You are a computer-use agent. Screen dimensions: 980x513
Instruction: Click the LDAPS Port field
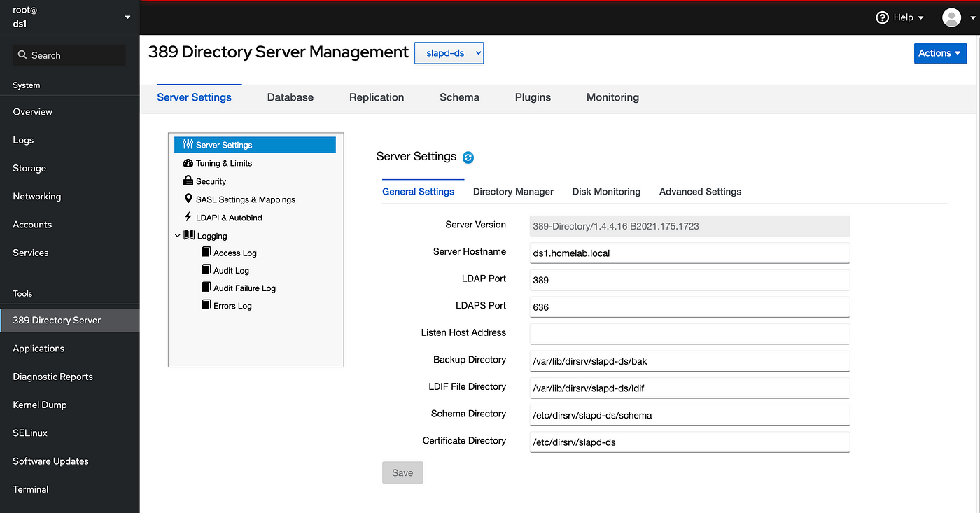pyautogui.click(x=689, y=307)
